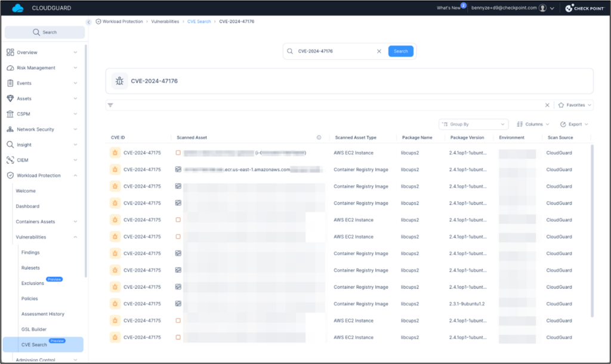Click the info icon in Scanned Asset header
Screen dimensions: 611x364
(x=319, y=138)
